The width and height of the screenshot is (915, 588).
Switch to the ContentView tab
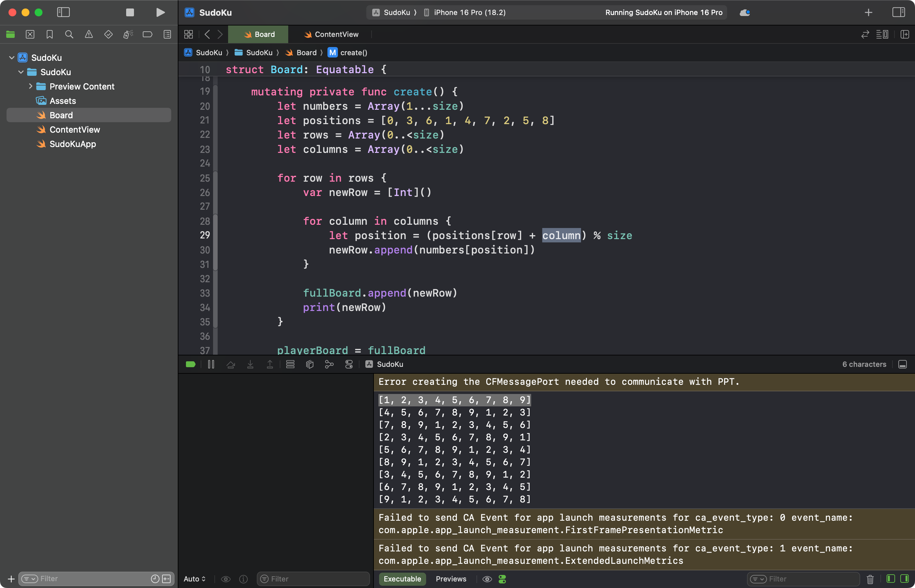coord(331,34)
